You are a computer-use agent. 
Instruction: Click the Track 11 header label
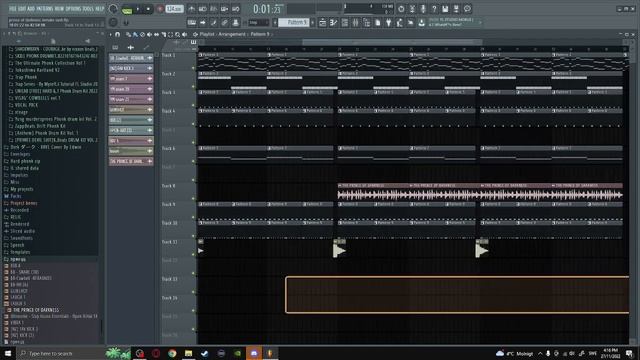click(x=169, y=242)
